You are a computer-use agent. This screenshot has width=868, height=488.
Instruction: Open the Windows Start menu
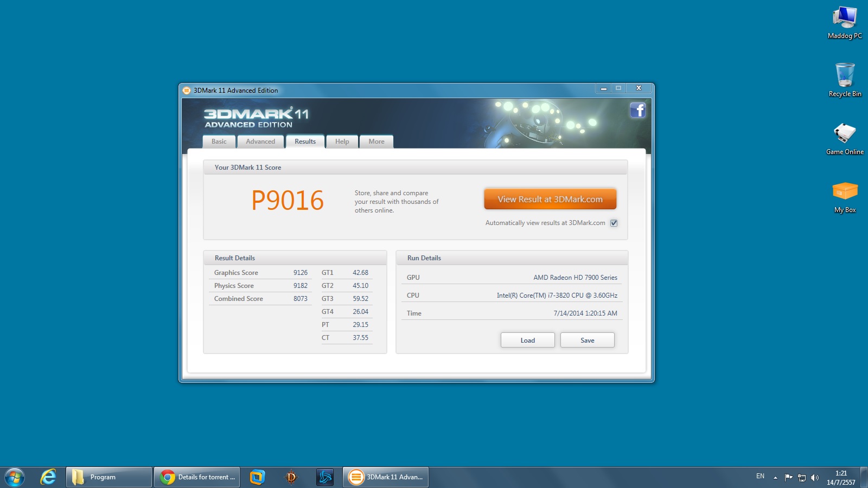(15, 477)
